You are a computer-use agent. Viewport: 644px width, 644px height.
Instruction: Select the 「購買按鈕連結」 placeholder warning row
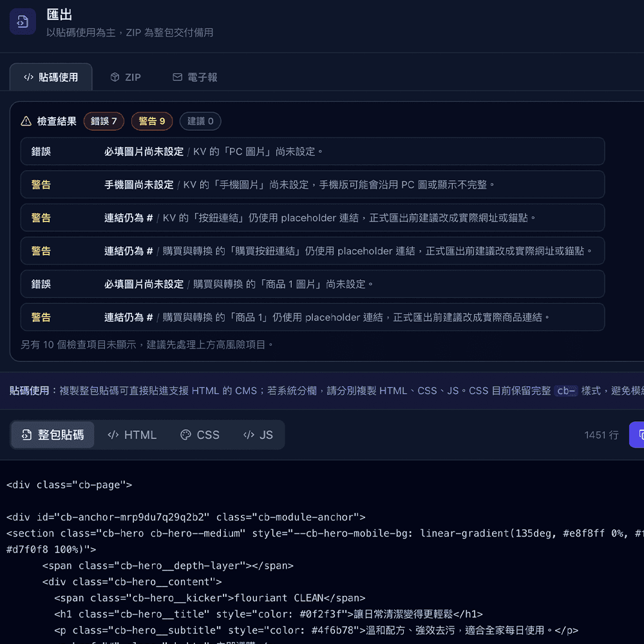pyautogui.click(x=312, y=251)
